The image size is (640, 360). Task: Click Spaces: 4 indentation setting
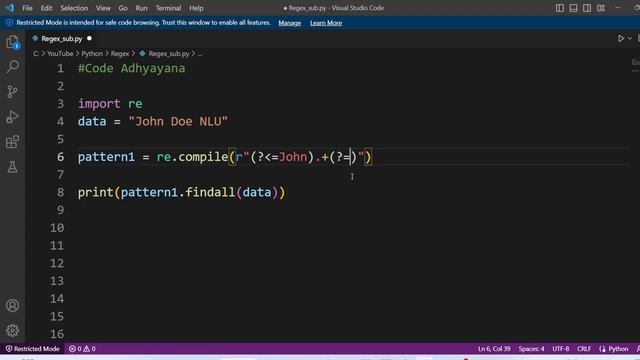pos(531,349)
